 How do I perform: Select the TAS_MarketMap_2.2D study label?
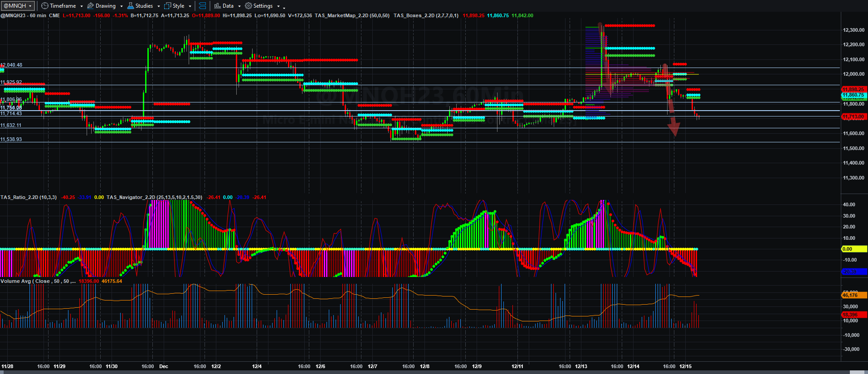coord(352,15)
